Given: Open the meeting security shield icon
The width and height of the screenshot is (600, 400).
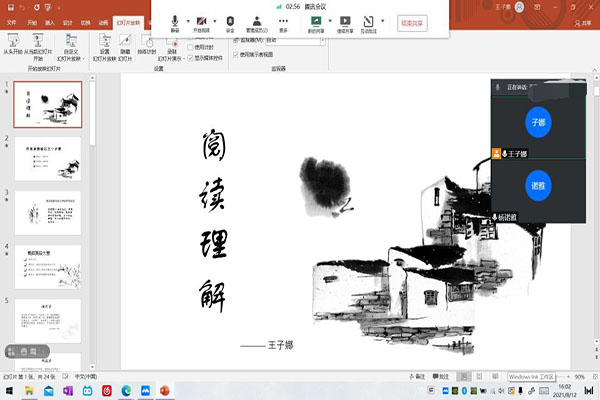Looking at the screenshot, I should pyautogui.click(x=231, y=20).
